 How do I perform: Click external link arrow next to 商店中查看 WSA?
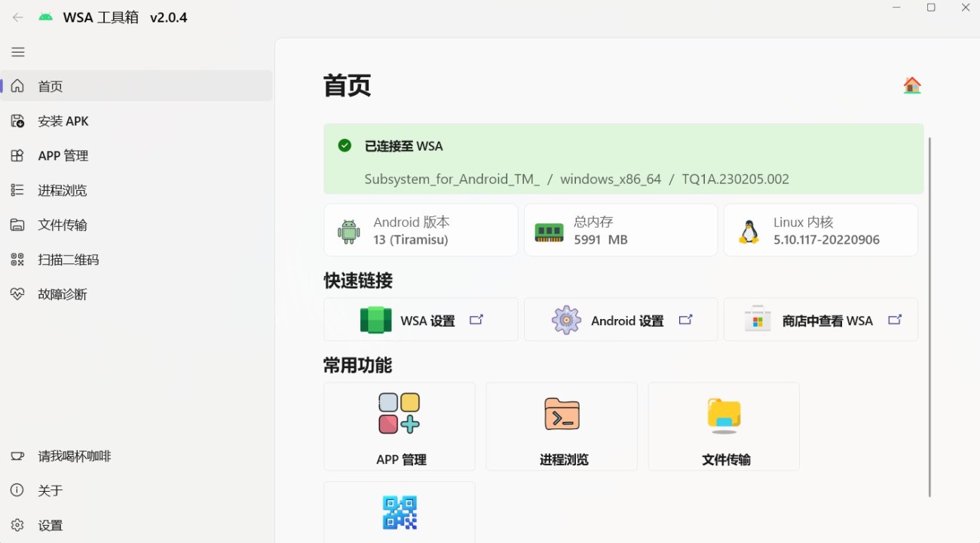tap(895, 320)
